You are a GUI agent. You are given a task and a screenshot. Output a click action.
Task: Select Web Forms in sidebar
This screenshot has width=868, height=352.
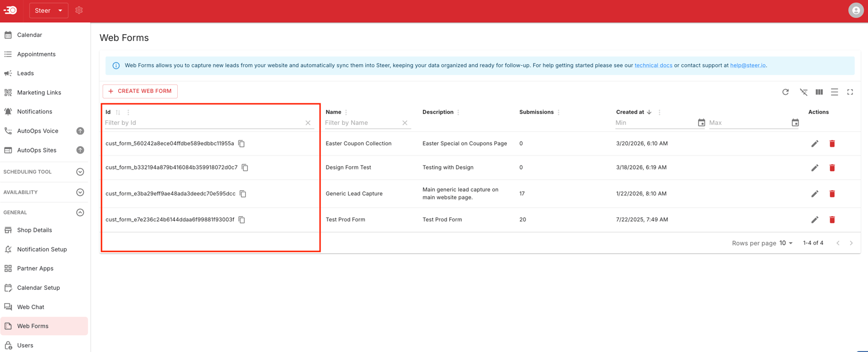pyautogui.click(x=44, y=326)
